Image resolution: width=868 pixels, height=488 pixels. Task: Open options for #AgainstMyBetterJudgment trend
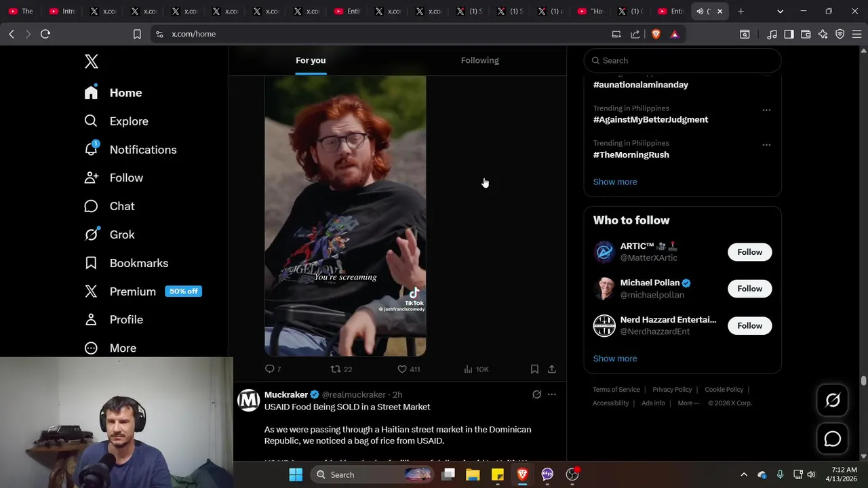(766, 110)
